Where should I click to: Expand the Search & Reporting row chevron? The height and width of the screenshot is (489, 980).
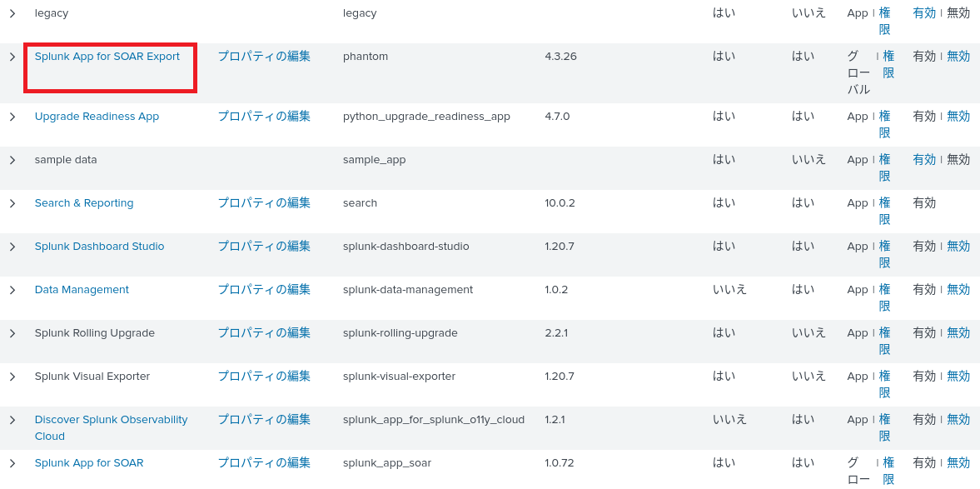coord(12,203)
